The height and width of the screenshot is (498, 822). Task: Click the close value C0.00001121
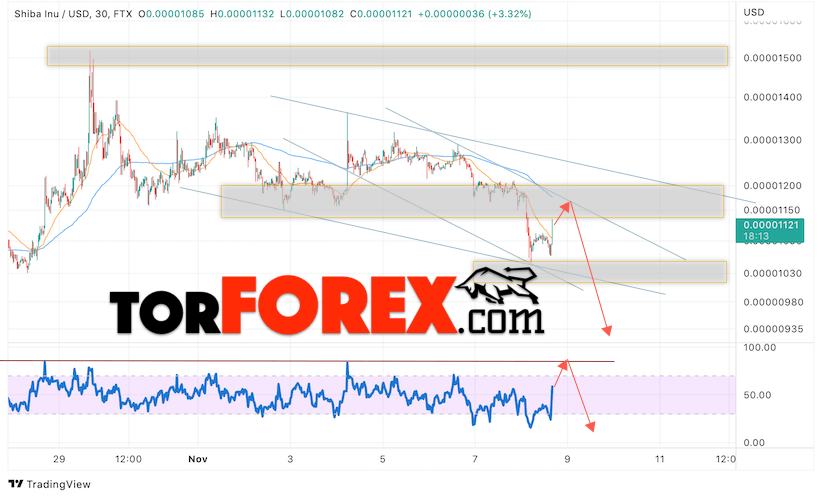[x=381, y=14]
